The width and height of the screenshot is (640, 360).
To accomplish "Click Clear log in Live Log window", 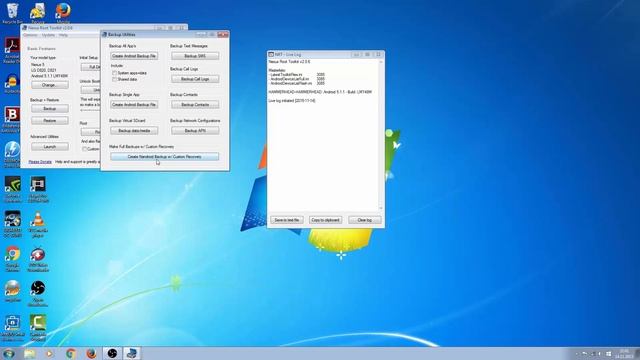I will tap(364, 220).
